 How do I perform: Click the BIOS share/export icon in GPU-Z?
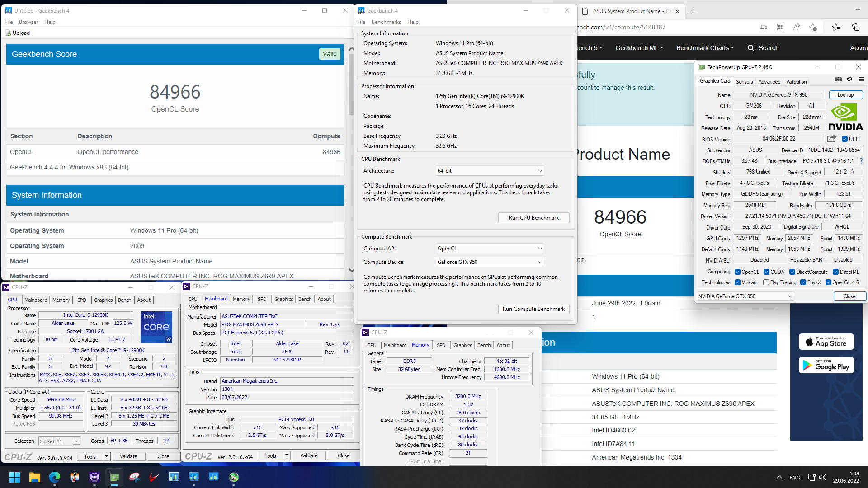point(831,139)
